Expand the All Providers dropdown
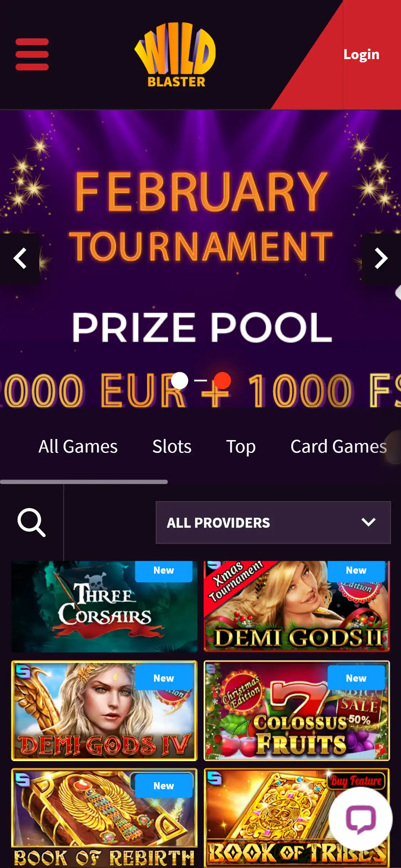This screenshot has height=868, width=401. pyautogui.click(x=273, y=522)
